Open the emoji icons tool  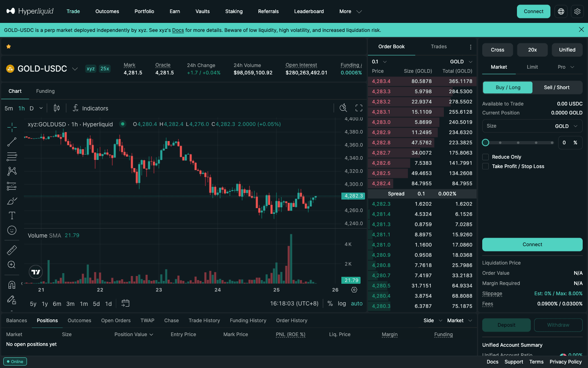(x=12, y=230)
